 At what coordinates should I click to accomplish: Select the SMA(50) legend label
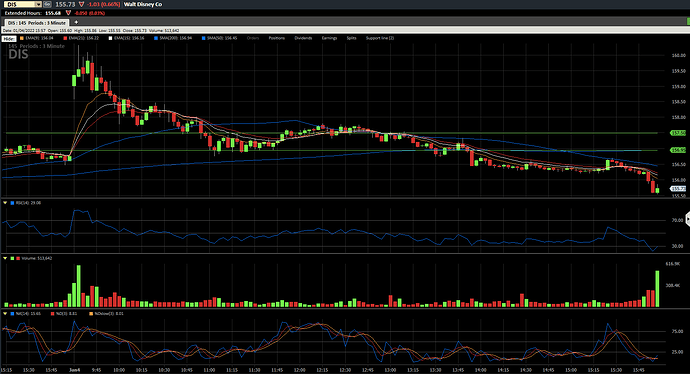point(222,38)
